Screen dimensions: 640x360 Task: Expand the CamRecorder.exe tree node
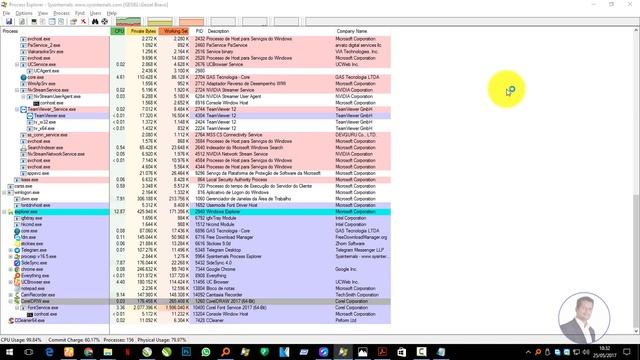11,295
